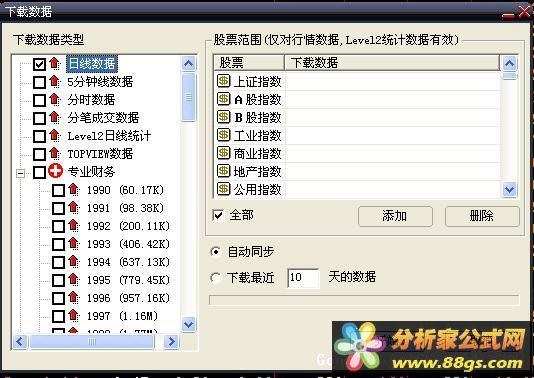Click the red arrow icon beside TOPVIEW数据

[x=54, y=154]
